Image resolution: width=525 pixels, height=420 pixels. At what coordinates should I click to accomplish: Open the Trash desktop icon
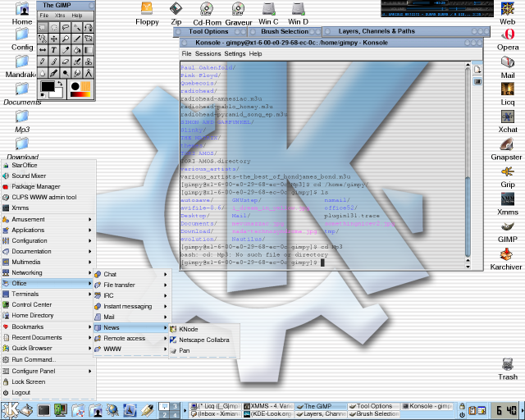pos(508,369)
